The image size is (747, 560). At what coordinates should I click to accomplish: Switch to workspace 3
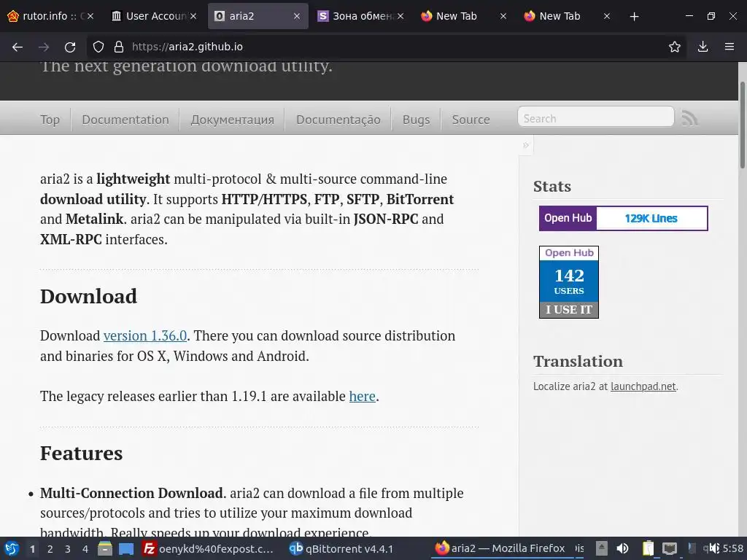pyautogui.click(x=68, y=549)
